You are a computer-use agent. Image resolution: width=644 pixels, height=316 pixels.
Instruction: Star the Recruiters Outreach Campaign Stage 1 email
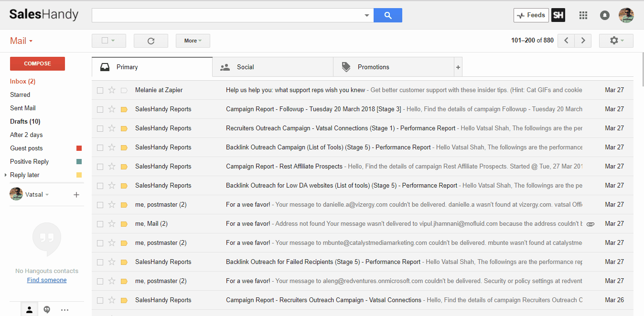(112, 128)
